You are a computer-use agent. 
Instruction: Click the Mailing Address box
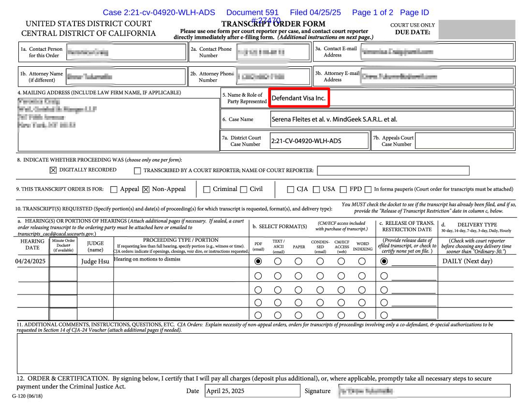tap(119, 125)
